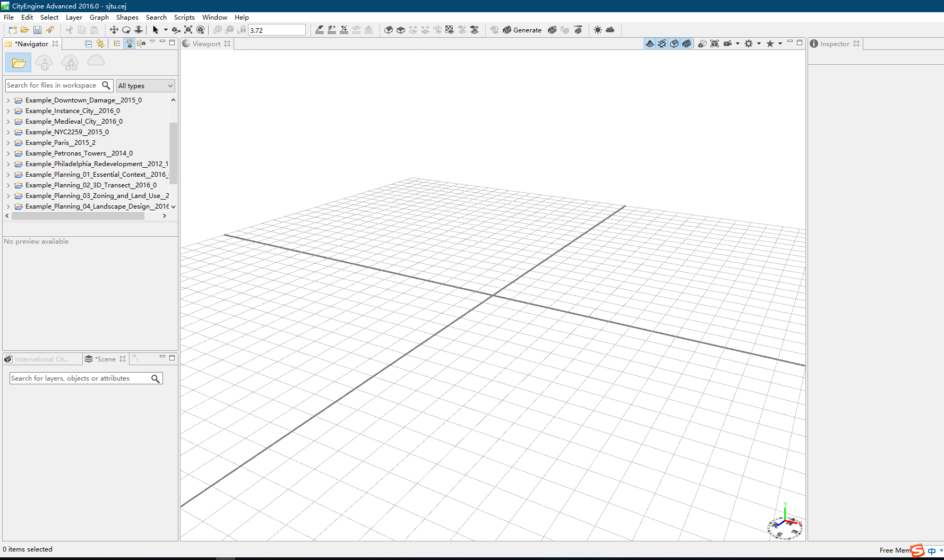Toggle shapes visibility above the viewport
This screenshot has width=944, height=560.
pos(674,44)
